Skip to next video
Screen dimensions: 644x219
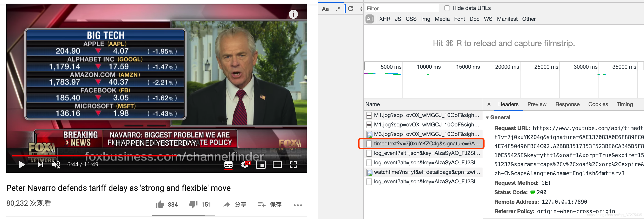[x=41, y=164]
